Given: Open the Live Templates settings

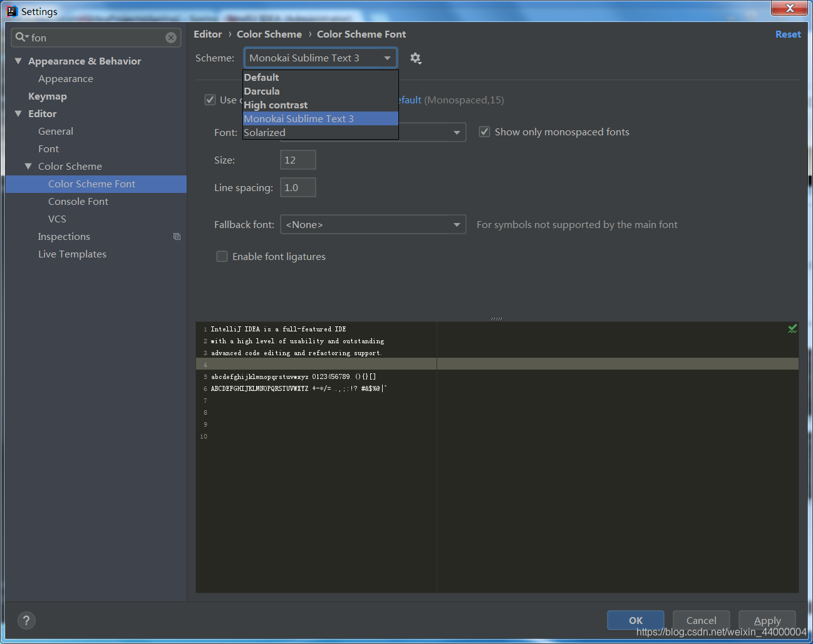Looking at the screenshot, I should coord(72,254).
